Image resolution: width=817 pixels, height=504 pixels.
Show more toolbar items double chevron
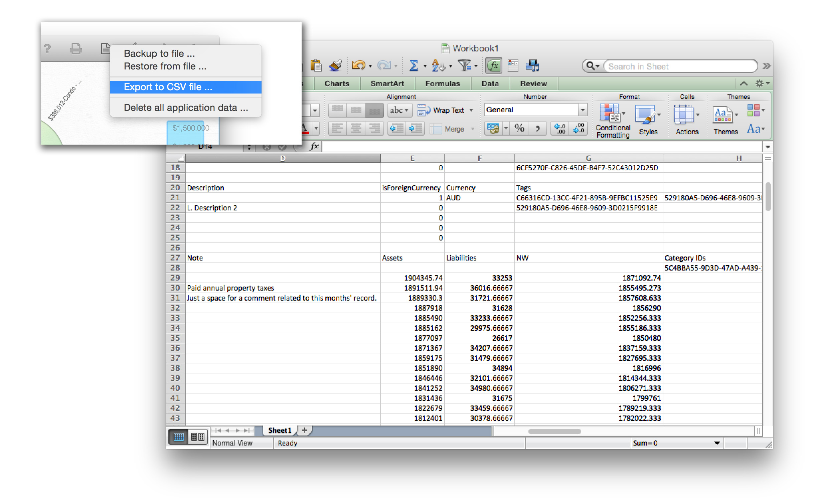click(x=767, y=66)
